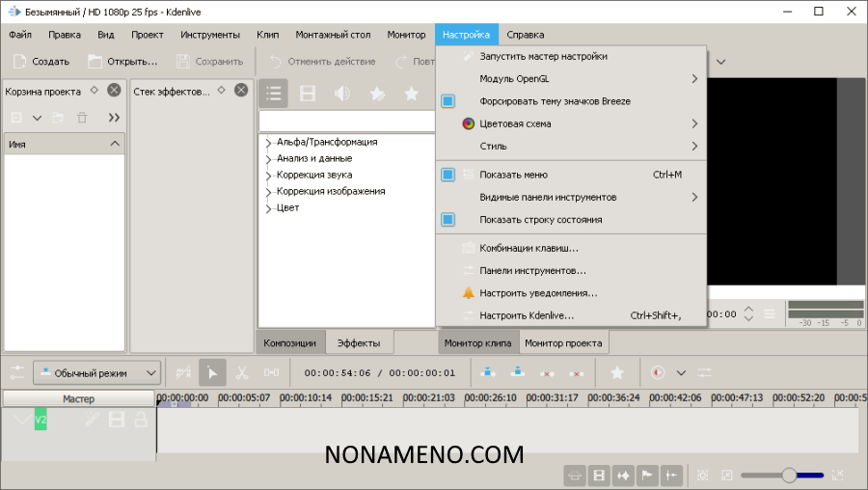
Task: Click the main effects list icon
Action: (274, 94)
